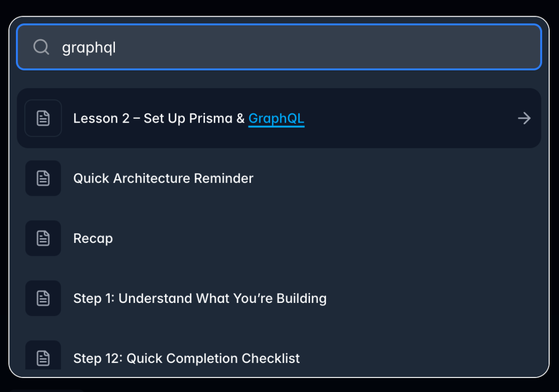Click the document icon for Quick Architecture Reminder
The image size is (559, 392).
click(43, 178)
